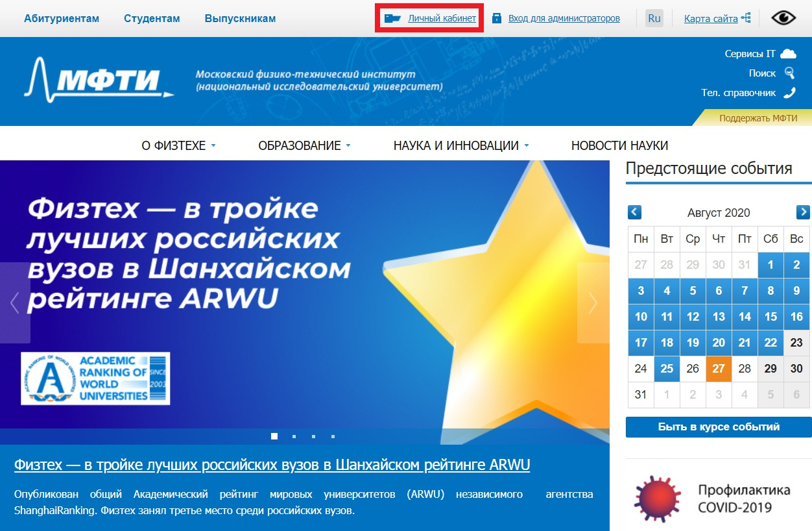Open the Абитуриентам section
Image resolution: width=812 pixels, height=531 pixels.
pos(62,18)
